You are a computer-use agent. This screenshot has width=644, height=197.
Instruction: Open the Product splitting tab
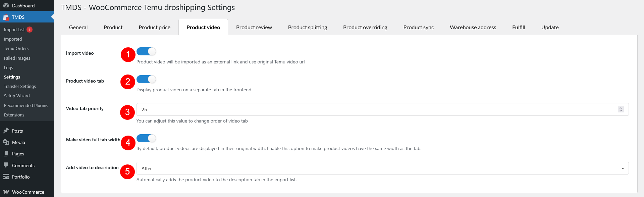point(308,27)
